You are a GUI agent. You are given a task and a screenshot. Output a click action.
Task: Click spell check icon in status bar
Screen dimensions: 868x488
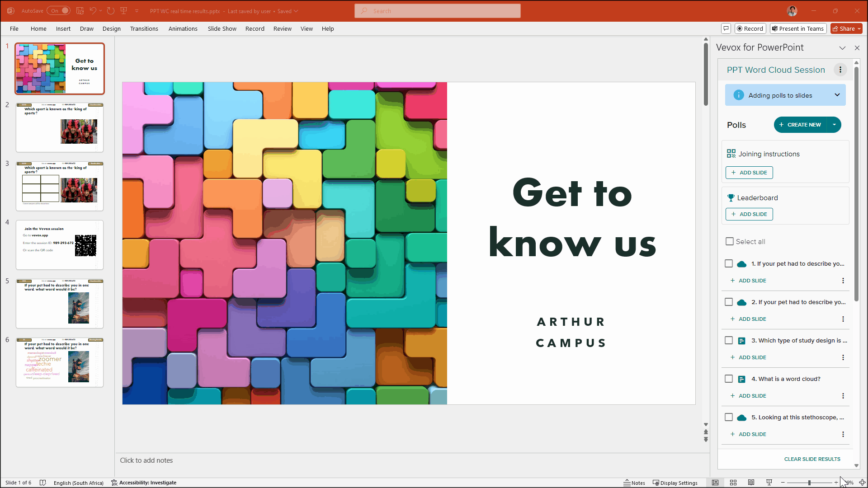[43, 483]
